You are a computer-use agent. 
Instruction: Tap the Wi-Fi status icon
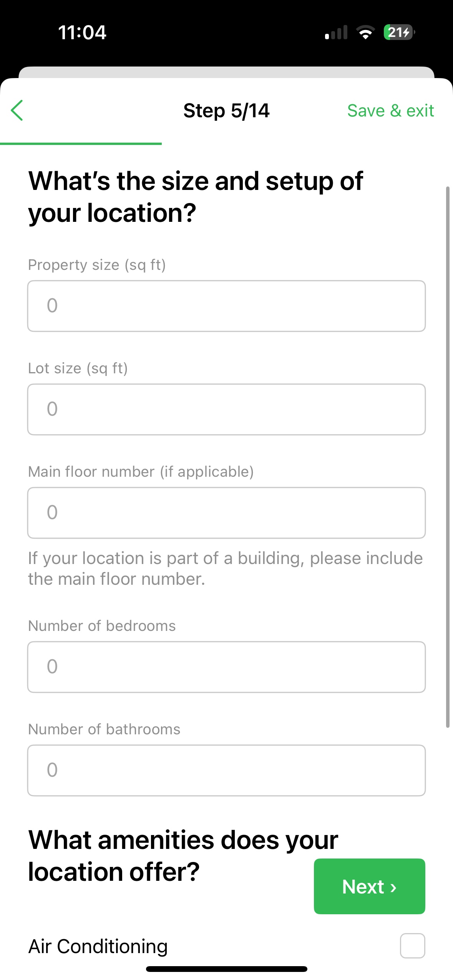click(365, 32)
